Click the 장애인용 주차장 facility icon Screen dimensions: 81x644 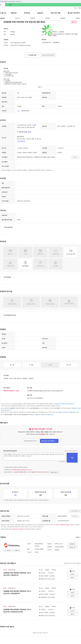12,302
